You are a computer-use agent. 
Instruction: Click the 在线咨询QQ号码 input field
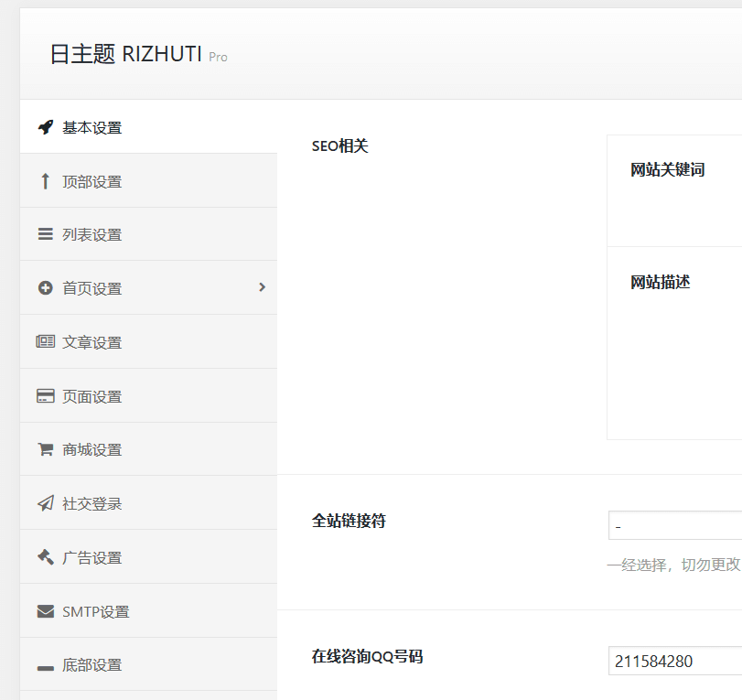[675, 661]
